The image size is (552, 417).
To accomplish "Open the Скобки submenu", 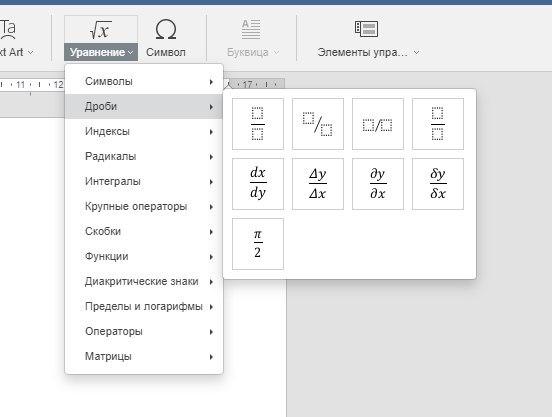I will click(x=144, y=231).
